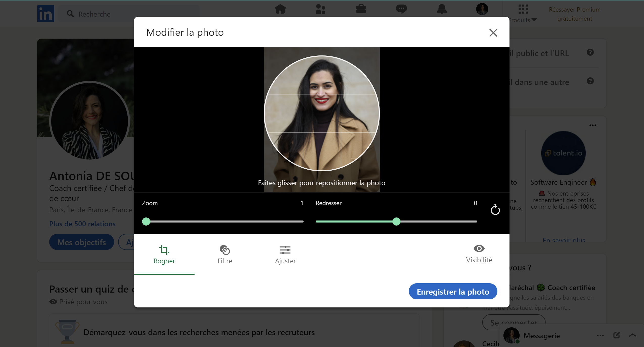Screen dimensions: 644x347
Task: Click the Messagerie panel title
Action: [542, 336]
